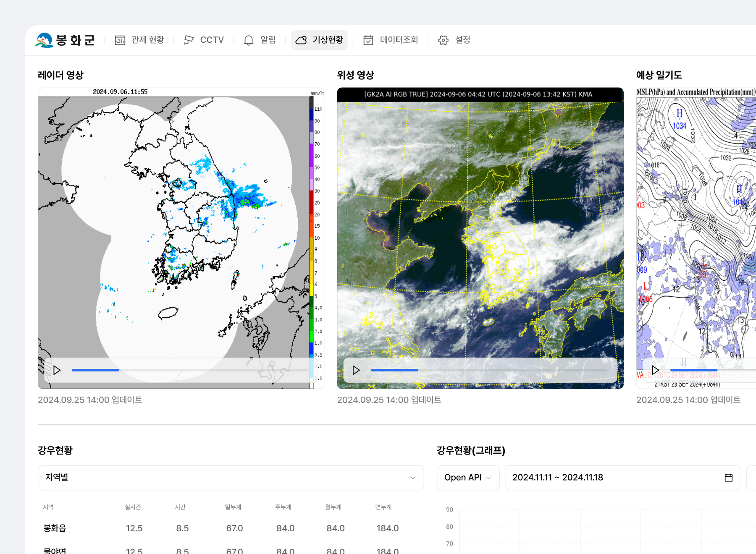Select the 기상현황 cloud icon
This screenshot has width=756, height=554.
[x=301, y=40]
